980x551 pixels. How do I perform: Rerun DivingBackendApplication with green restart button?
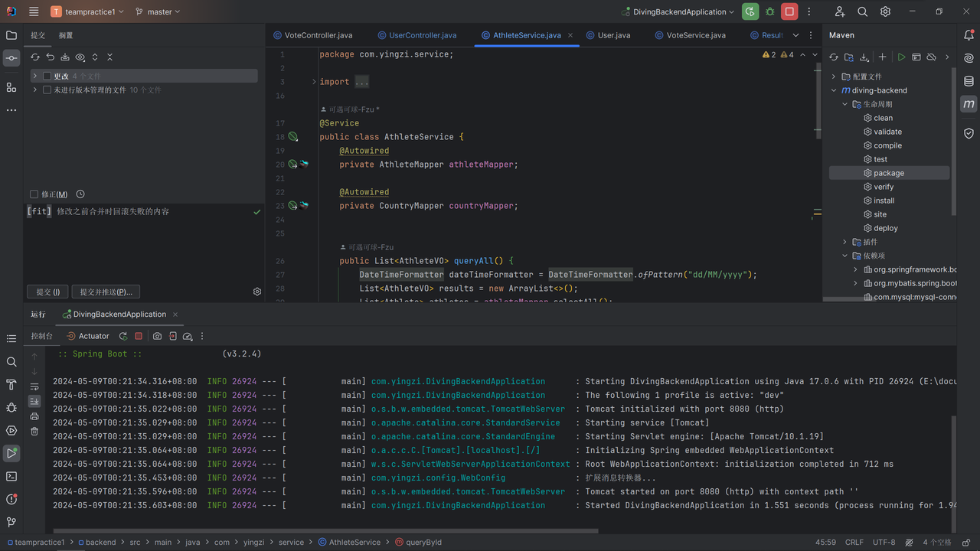click(x=750, y=11)
